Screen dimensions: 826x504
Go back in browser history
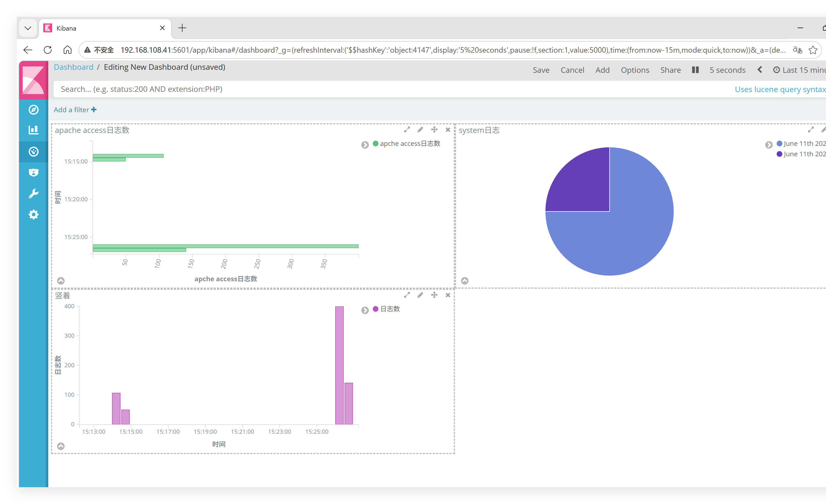(x=28, y=50)
